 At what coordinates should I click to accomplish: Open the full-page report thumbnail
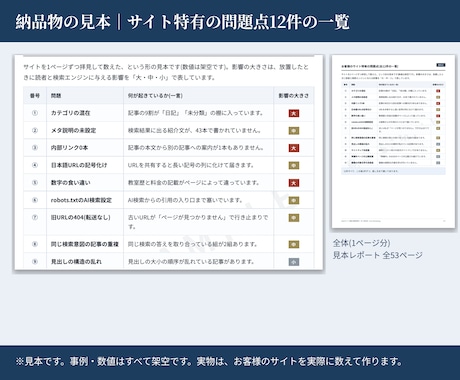click(393, 142)
